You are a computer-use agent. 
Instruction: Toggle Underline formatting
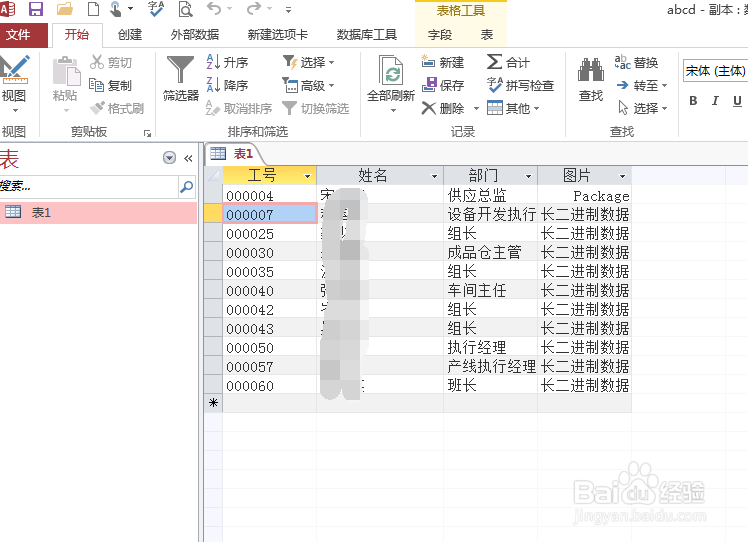pos(737,101)
